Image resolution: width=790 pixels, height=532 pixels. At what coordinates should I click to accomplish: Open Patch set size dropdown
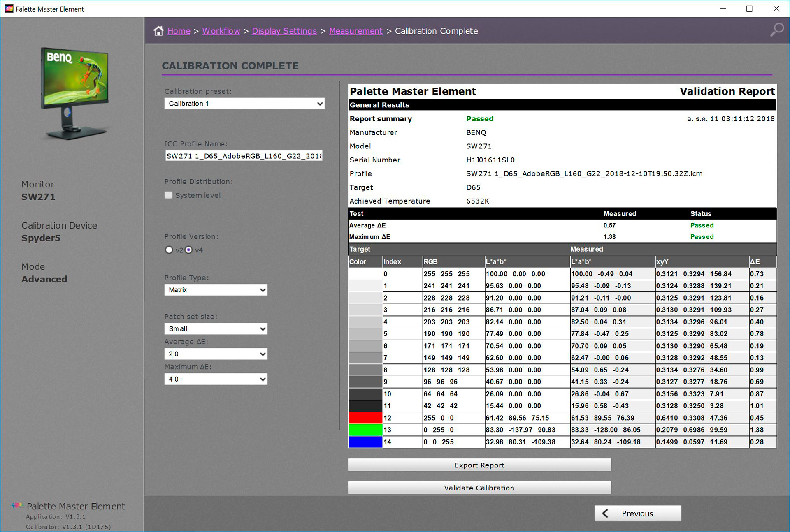(216, 329)
